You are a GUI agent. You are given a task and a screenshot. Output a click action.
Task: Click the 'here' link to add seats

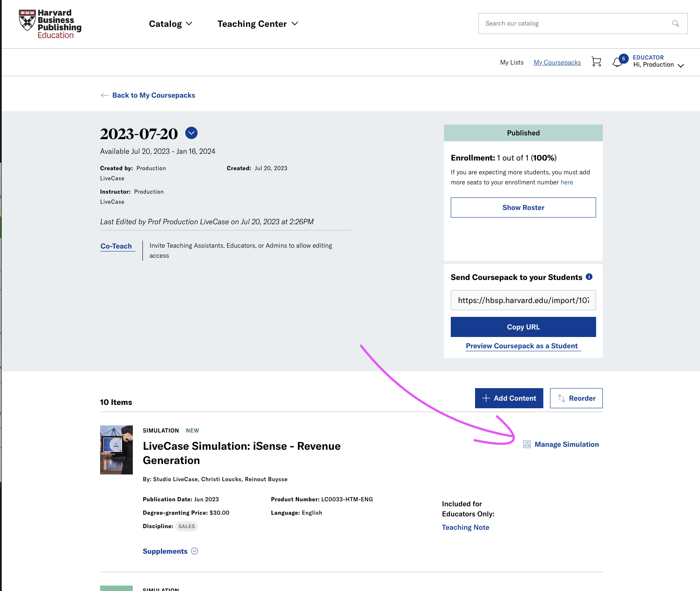(x=567, y=182)
